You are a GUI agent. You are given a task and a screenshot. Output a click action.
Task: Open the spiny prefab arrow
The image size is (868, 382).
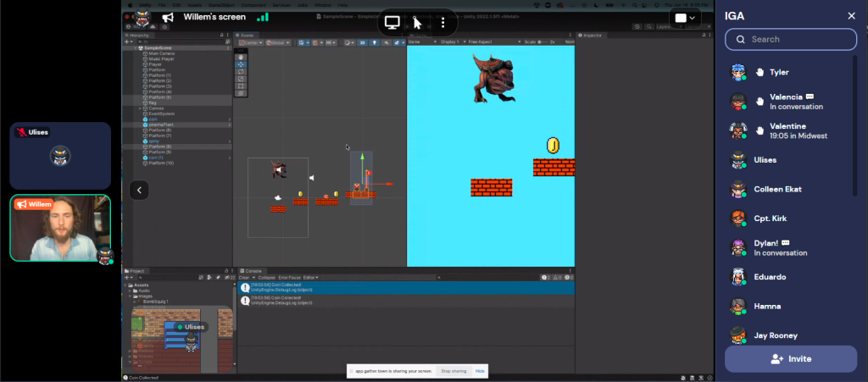[x=229, y=141]
